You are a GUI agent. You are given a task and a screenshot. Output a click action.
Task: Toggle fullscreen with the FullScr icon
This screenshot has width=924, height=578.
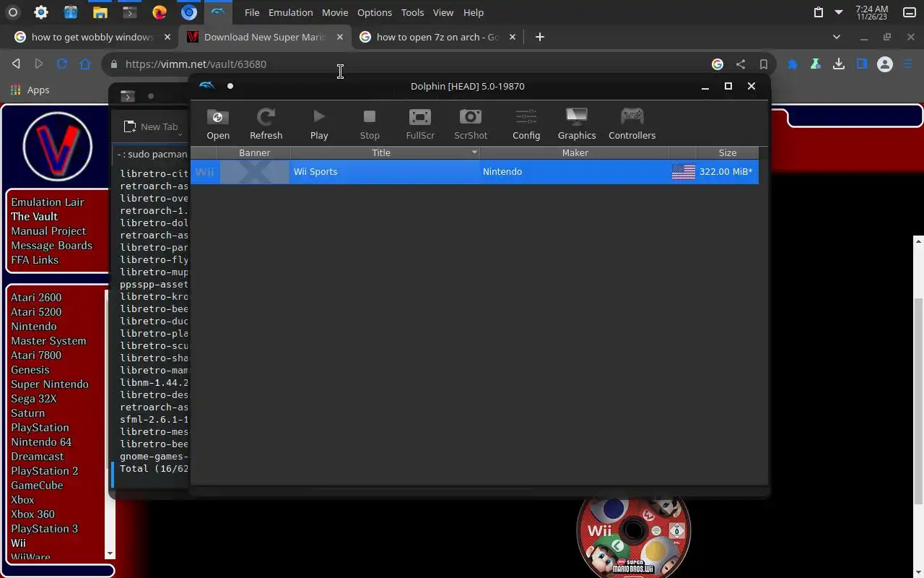[x=420, y=124]
